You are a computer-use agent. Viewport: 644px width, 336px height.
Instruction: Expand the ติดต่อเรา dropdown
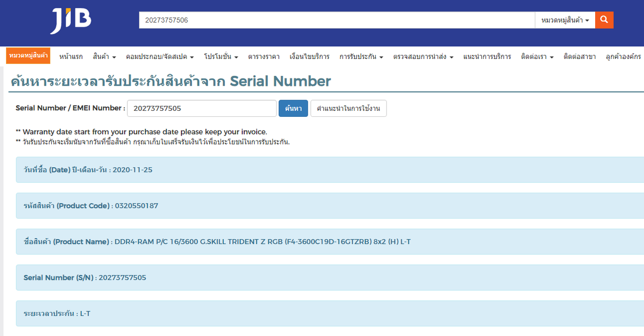pyautogui.click(x=537, y=56)
